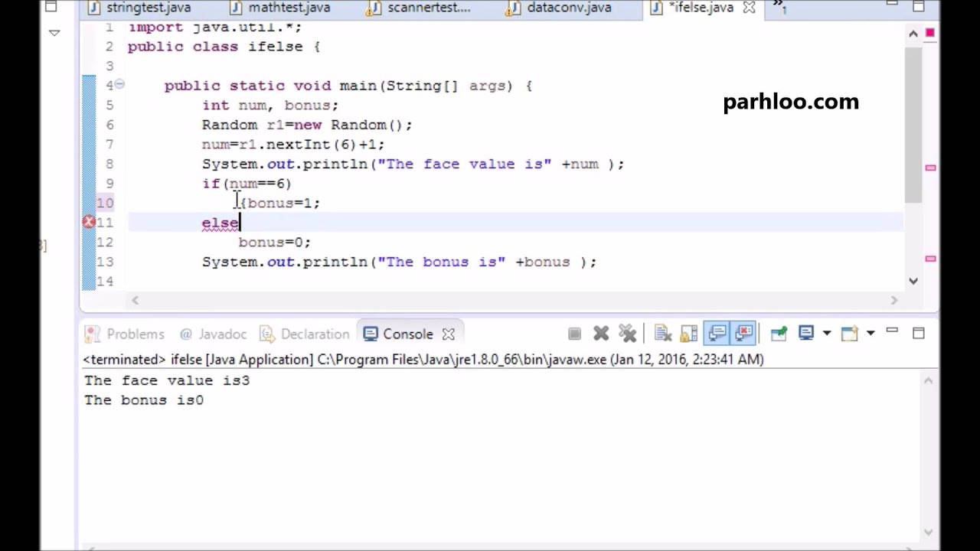Image resolution: width=980 pixels, height=551 pixels.
Task: Click 'Random r1=new Random();' line
Action: click(307, 125)
